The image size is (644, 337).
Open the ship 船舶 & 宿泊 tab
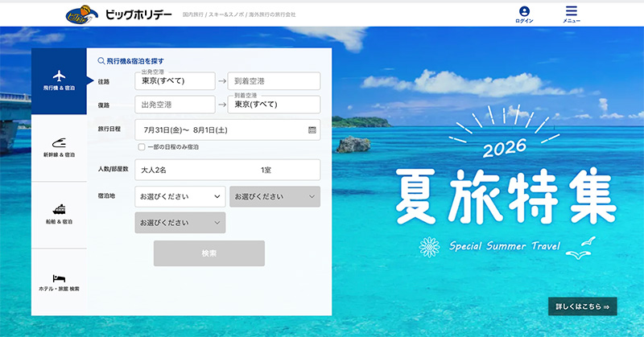click(x=59, y=215)
